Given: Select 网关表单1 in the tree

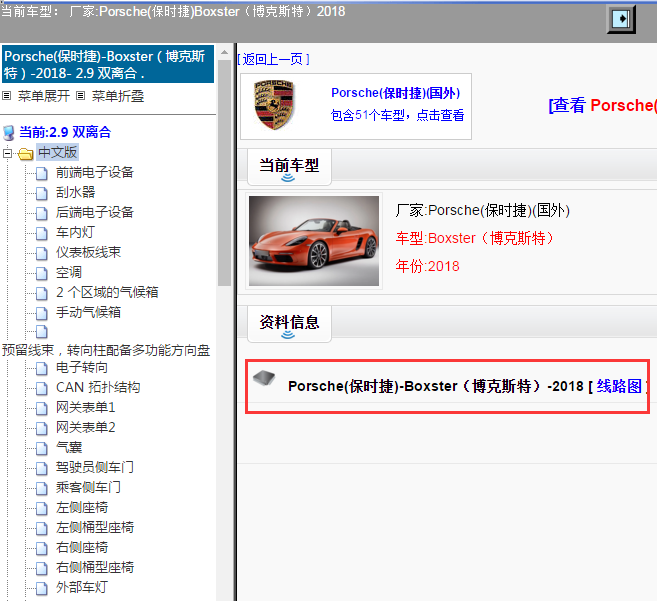Looking at the screenshot, I should pyautogui.click(x=85, y=407).
